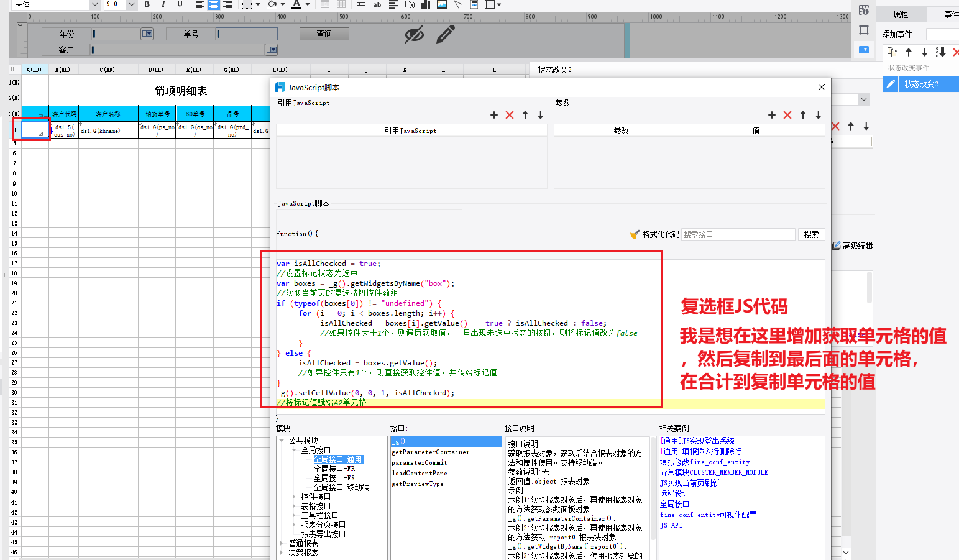Expand the 表格接口 tree node
959x560 pixels.
click(x=294, y=506)
